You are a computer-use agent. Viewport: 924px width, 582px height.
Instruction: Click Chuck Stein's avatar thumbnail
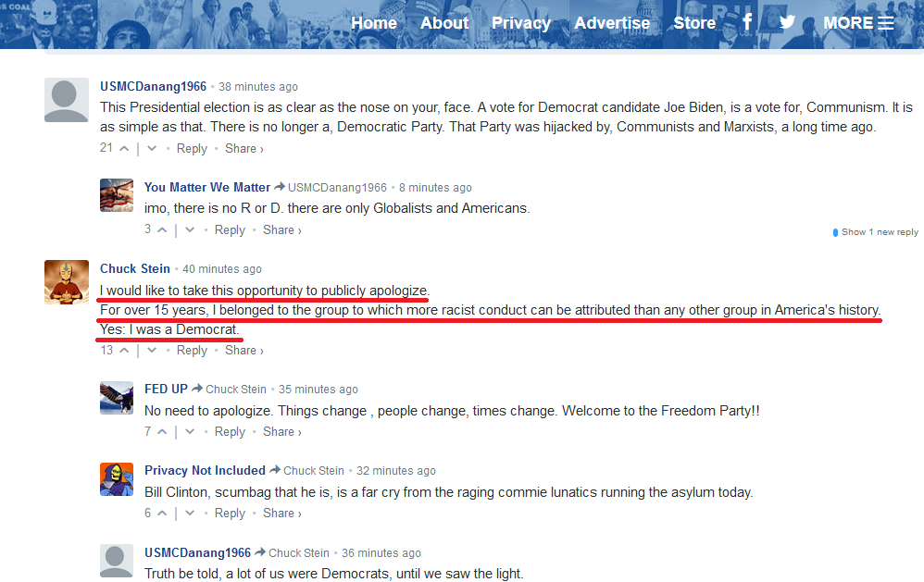(67, 282)
